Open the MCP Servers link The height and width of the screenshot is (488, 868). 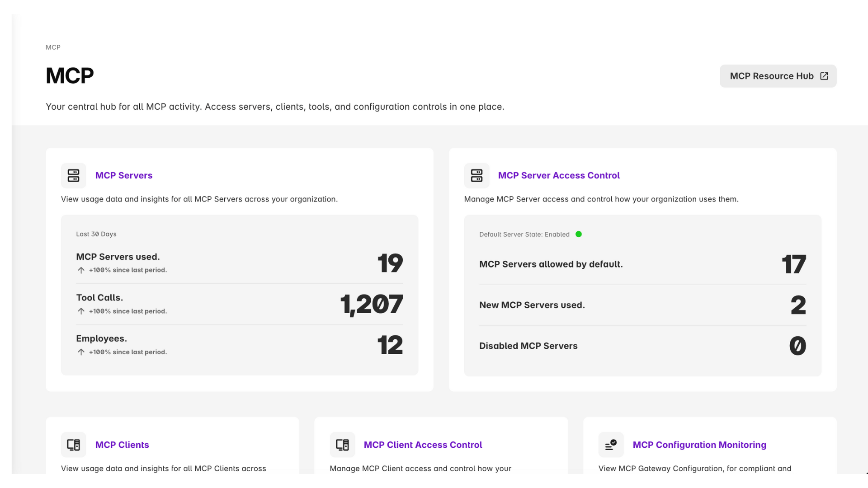(123, 175)
